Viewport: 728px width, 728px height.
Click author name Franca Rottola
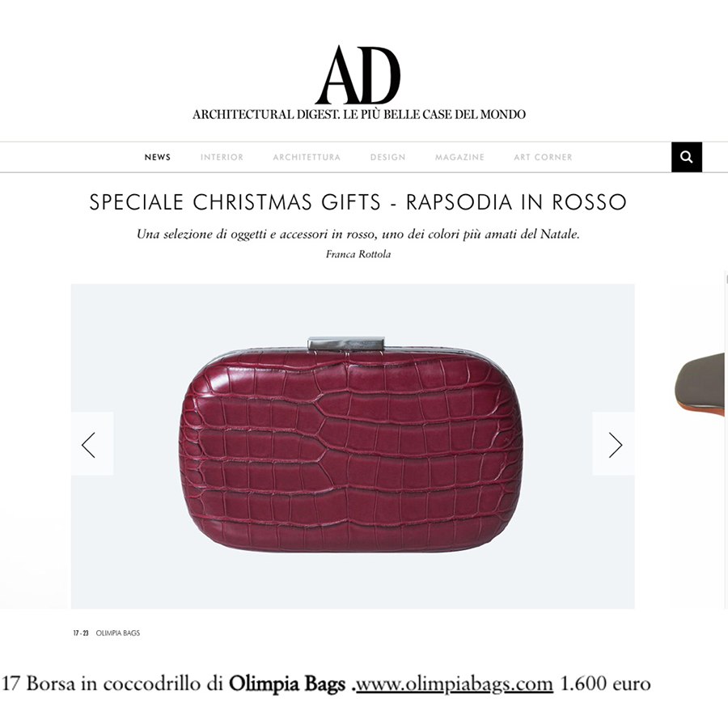click(358, 254)
